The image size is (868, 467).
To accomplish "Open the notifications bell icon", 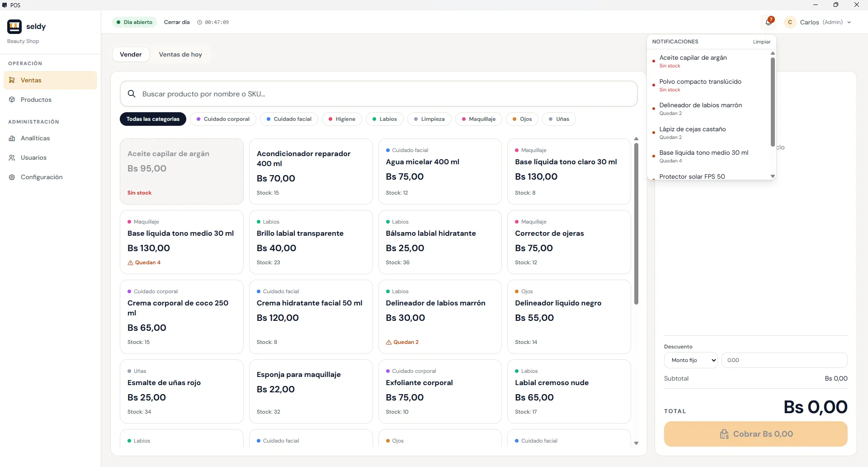I will point(768,22).
